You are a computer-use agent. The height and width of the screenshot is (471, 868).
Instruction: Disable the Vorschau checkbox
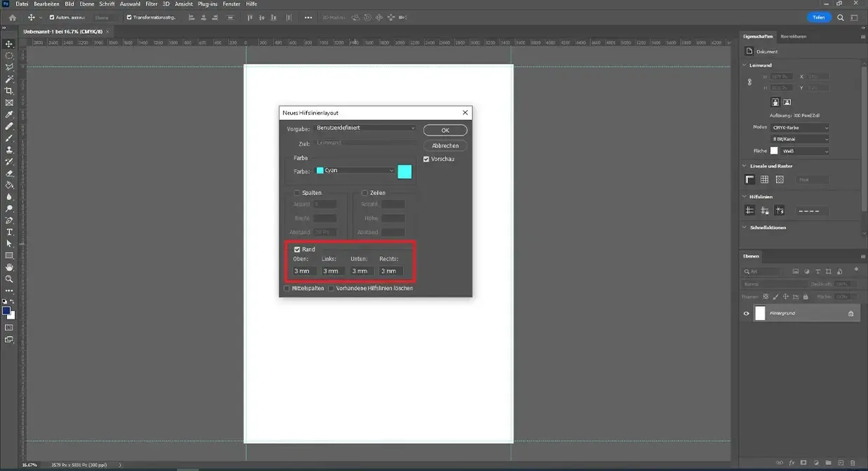coord(426,159)
